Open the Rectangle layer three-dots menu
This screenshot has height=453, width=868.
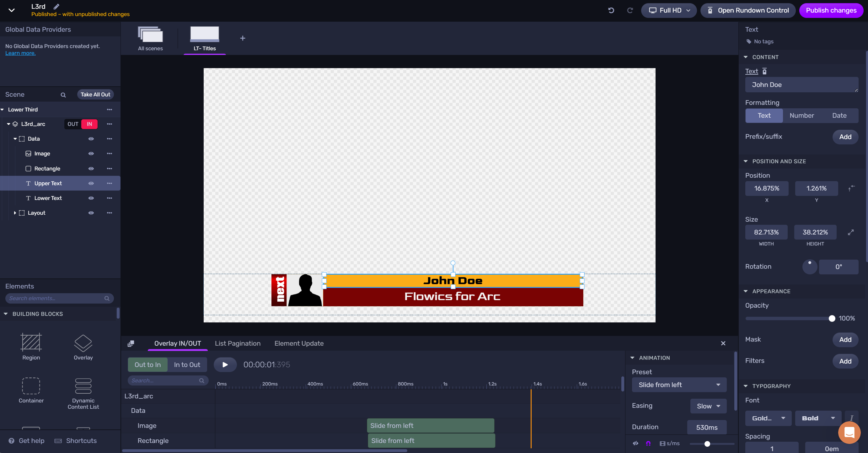point(109,169)
